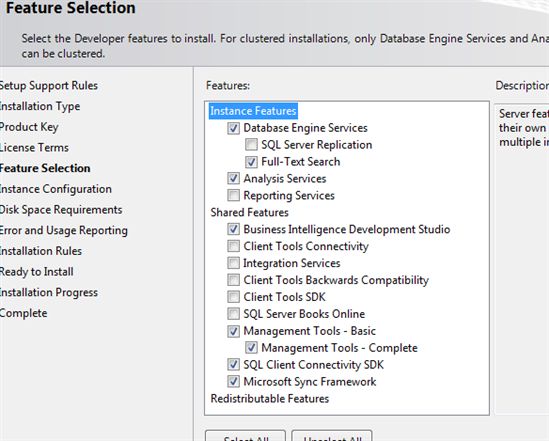Click the Installation Rules step
The height and width of the screenshot is (441, 549).
tap(40, 251)
